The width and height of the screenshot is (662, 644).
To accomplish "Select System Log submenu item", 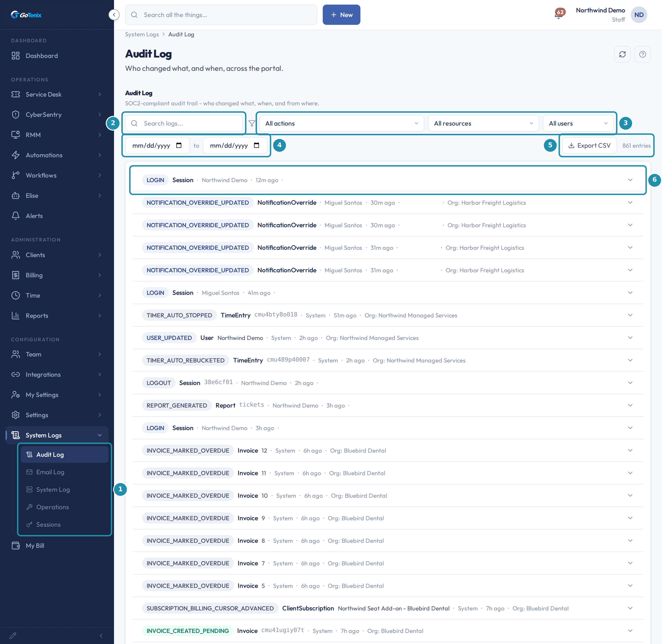I will coord(64,489).
